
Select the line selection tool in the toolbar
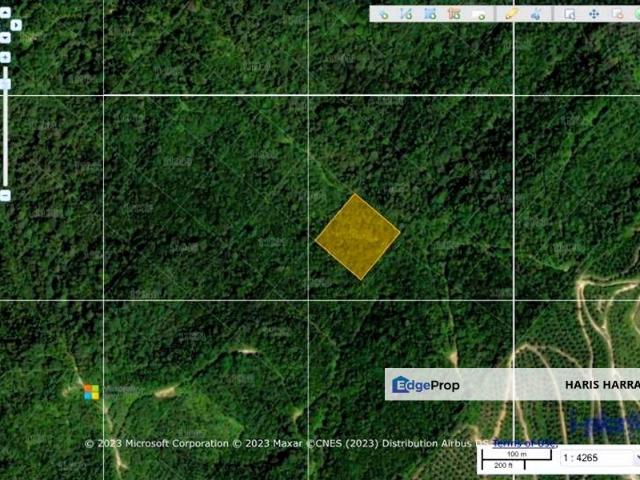coord(407,14)
